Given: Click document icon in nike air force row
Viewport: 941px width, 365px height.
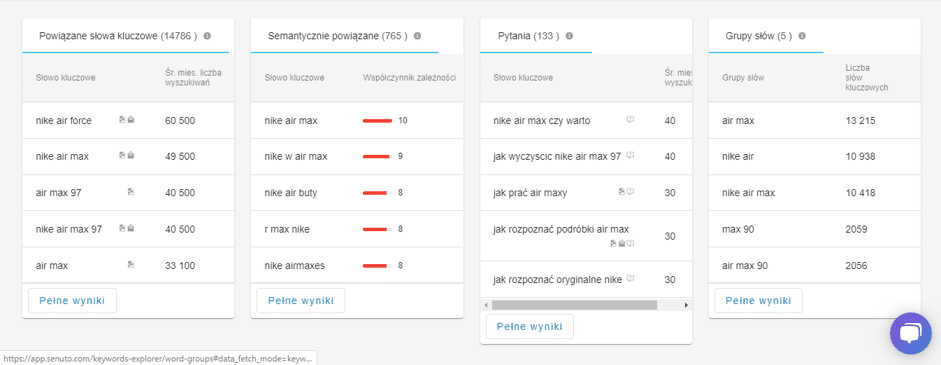Looking at the screenshot, I should click(122, 120).
